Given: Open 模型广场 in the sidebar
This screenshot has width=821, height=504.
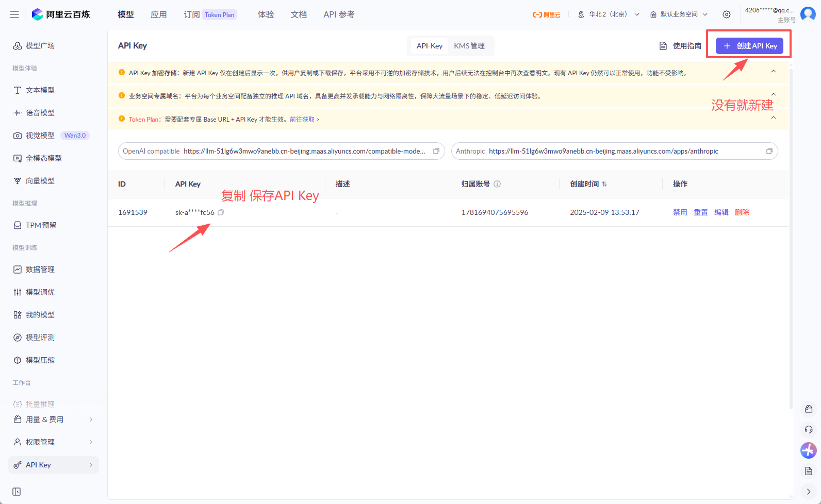Looking at the screenshot, I should click(54, 46).
